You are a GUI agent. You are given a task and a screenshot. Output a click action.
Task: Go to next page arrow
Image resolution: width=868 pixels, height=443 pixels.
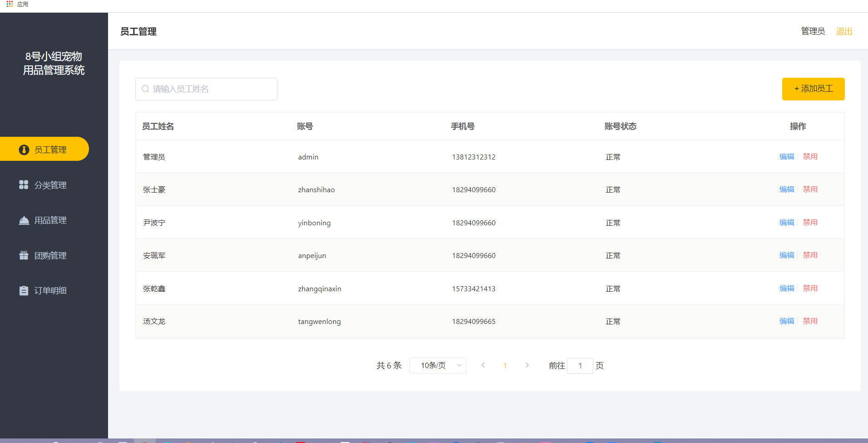pos(527,365)
